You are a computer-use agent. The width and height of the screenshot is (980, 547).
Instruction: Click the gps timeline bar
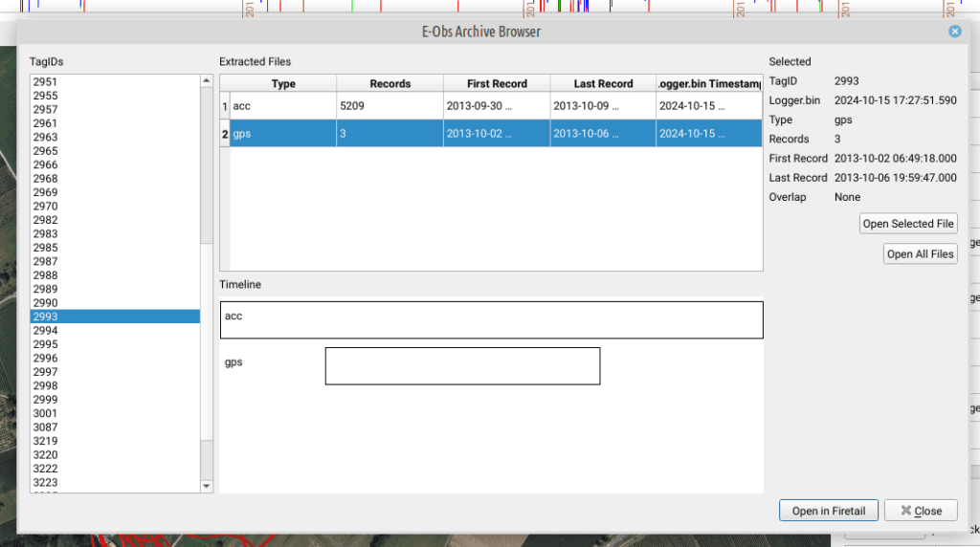[462, 366]
